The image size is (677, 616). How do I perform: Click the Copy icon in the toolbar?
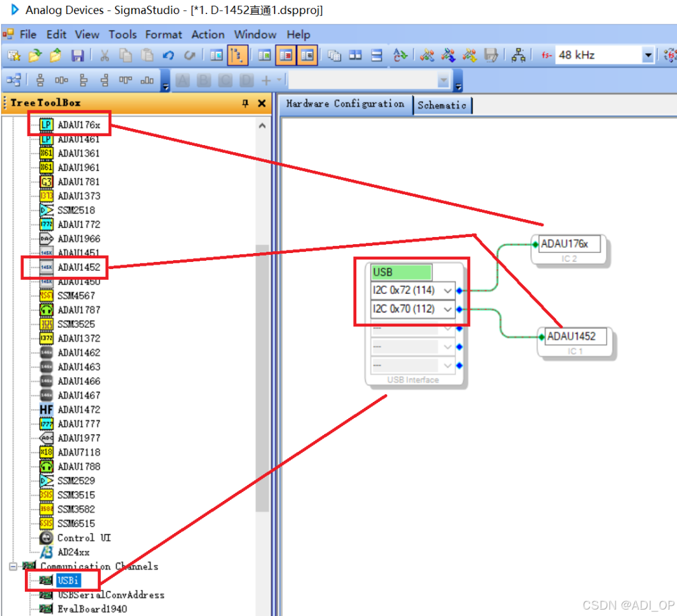[x=126, y=56]
